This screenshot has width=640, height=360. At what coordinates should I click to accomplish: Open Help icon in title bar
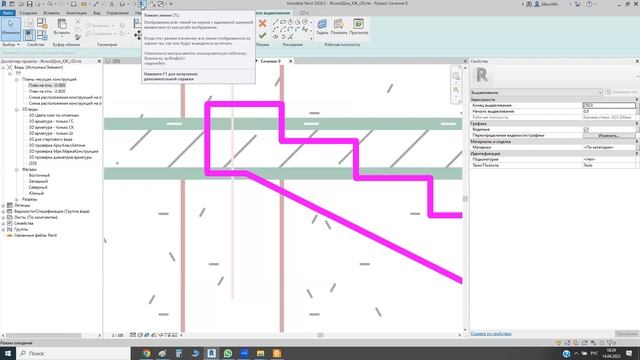(x=589, y=4)
